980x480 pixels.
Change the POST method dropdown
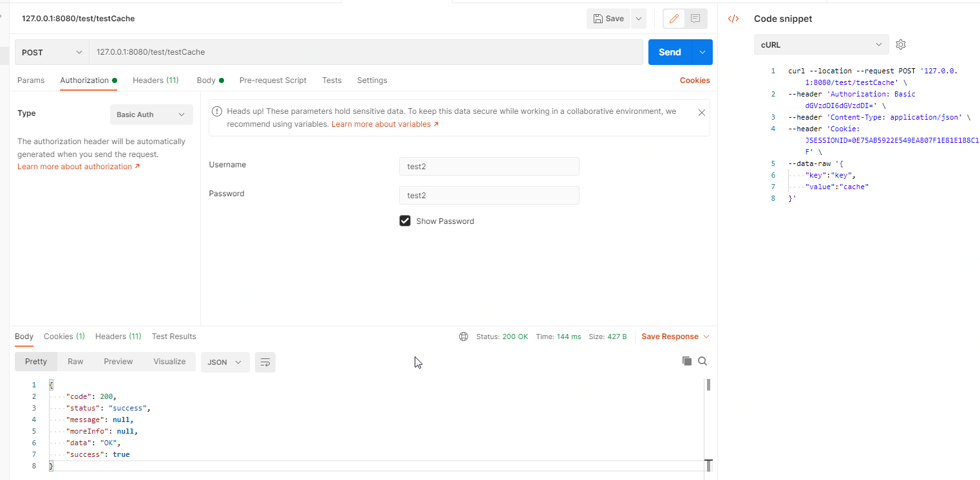pyautogui.click(x=52, y=52)
